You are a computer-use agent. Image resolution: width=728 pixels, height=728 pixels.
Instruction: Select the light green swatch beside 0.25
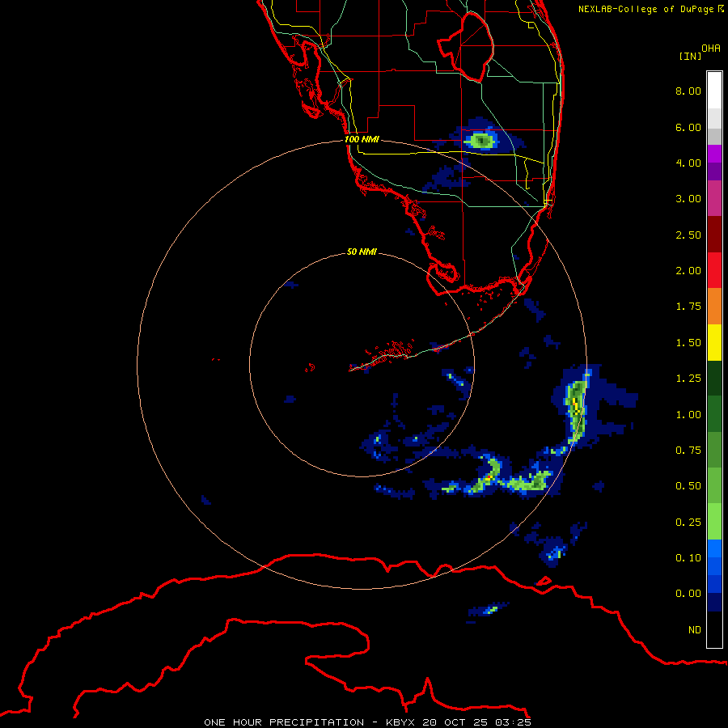714,522
